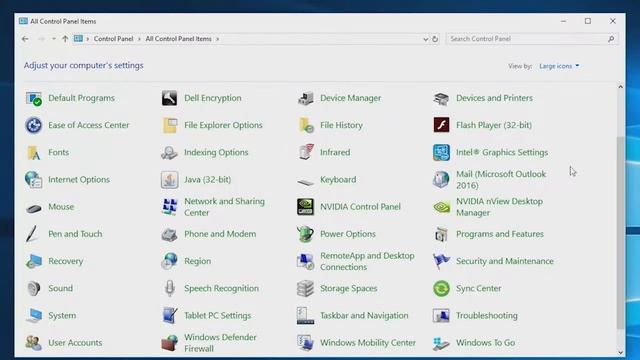The image size is (640, 360).
Task: Expand chevron after All Control Panel Items
Action: tap(218, 39)
